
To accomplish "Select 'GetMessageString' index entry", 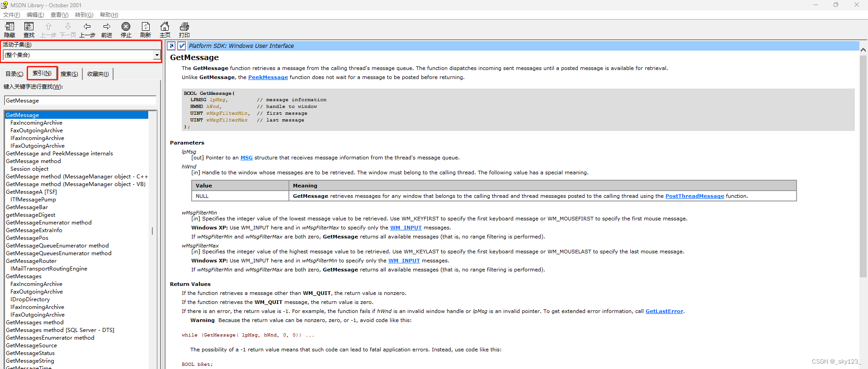I will (30, 361).
